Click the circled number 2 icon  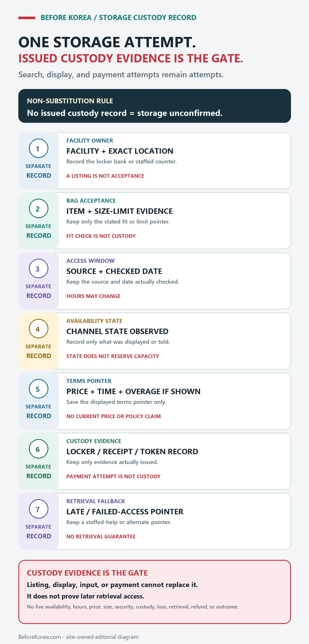(x=38, y=208)
